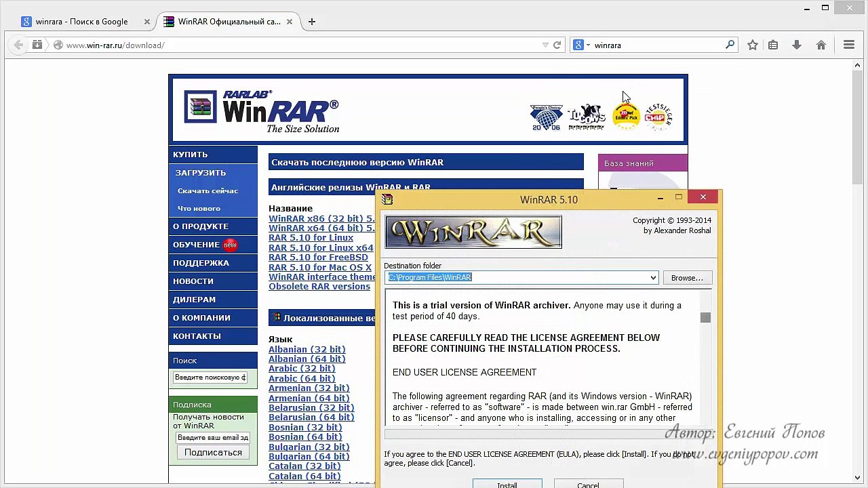The width and height of the screenshot is (868, 488).
Task: Click the bookmark star icon
Action: [x=753, y=45]
